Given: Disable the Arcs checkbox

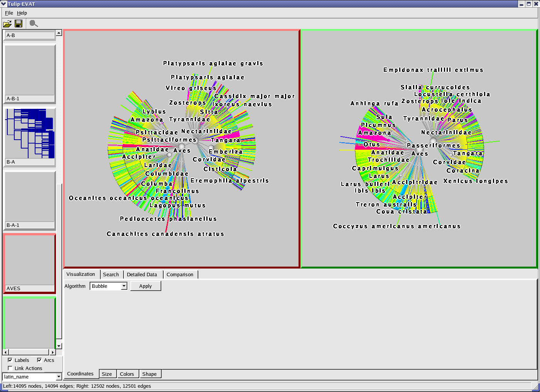Looking at the screenshot, I should (x=39, y=360).
